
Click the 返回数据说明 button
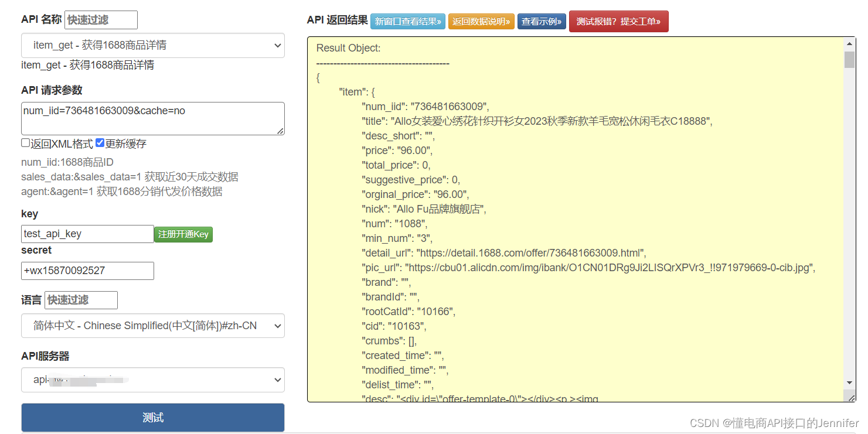point(481,20)
